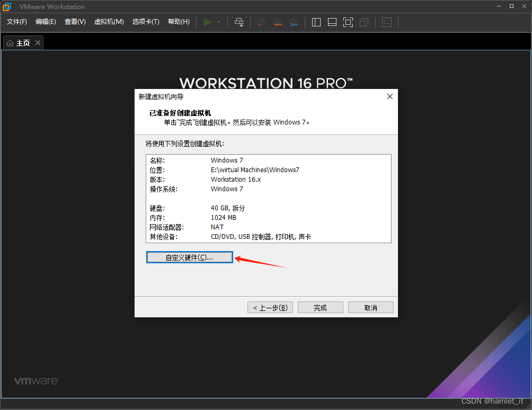Open the 帮助(H) menu
The width and height of the screenshot is (532, 410).
179,22
